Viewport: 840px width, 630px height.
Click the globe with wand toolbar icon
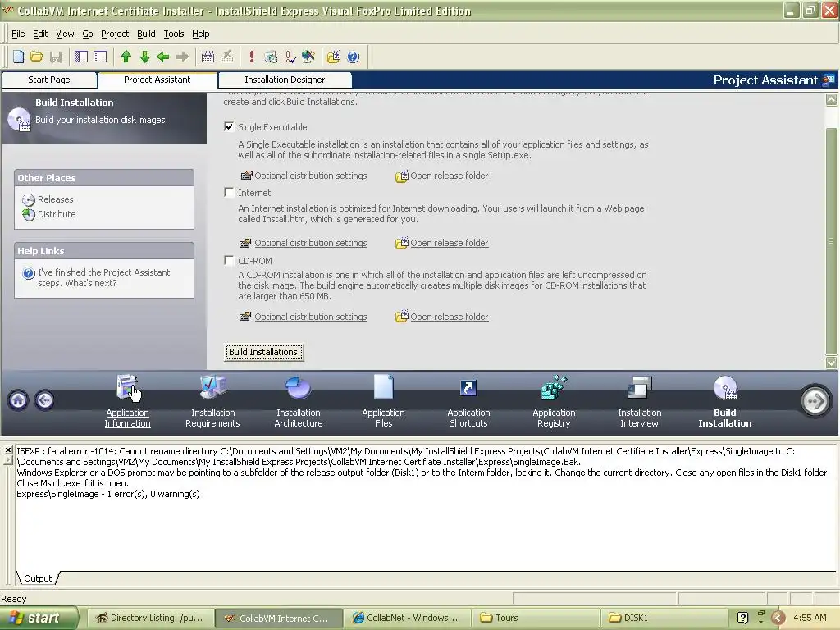click(x=308, y=57)
